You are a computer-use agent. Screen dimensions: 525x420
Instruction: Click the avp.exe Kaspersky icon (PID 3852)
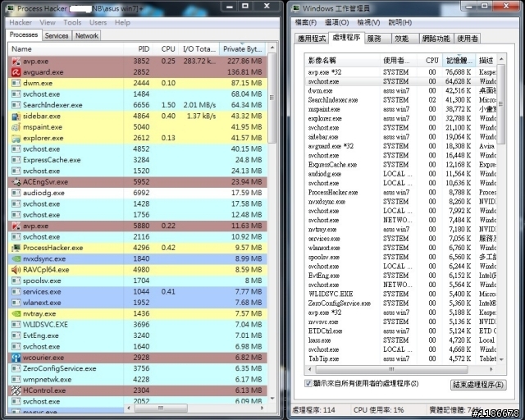[x=16, y=62]
